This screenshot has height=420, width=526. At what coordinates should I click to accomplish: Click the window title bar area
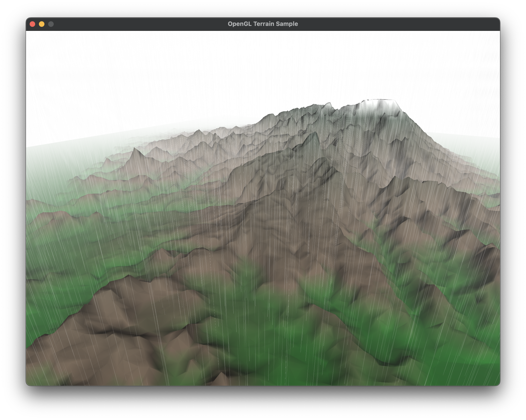coord(171,24)
